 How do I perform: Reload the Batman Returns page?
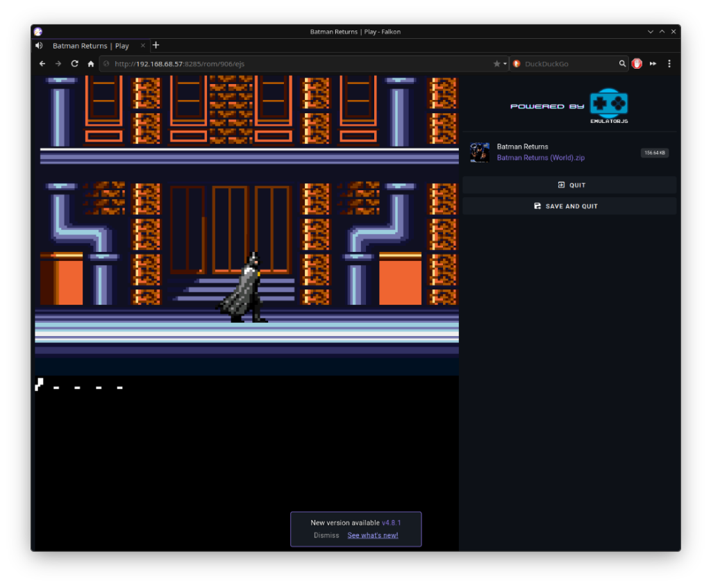point(75,64)
